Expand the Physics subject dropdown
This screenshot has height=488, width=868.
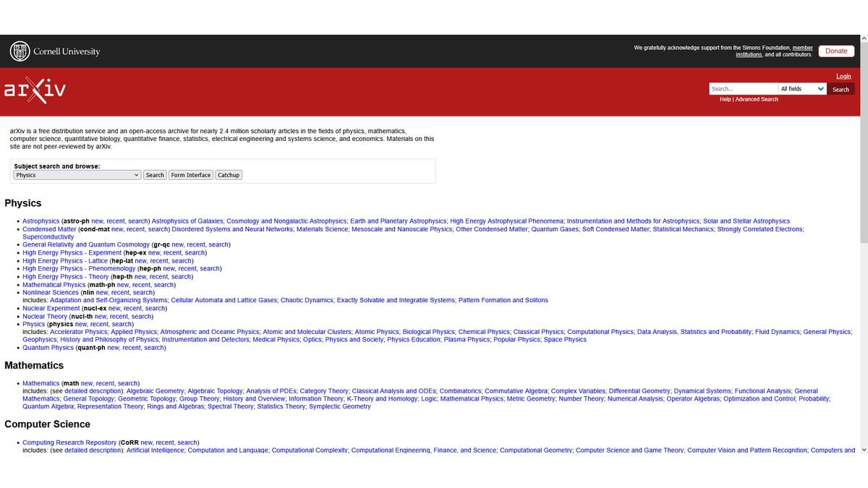click(77, 175)
